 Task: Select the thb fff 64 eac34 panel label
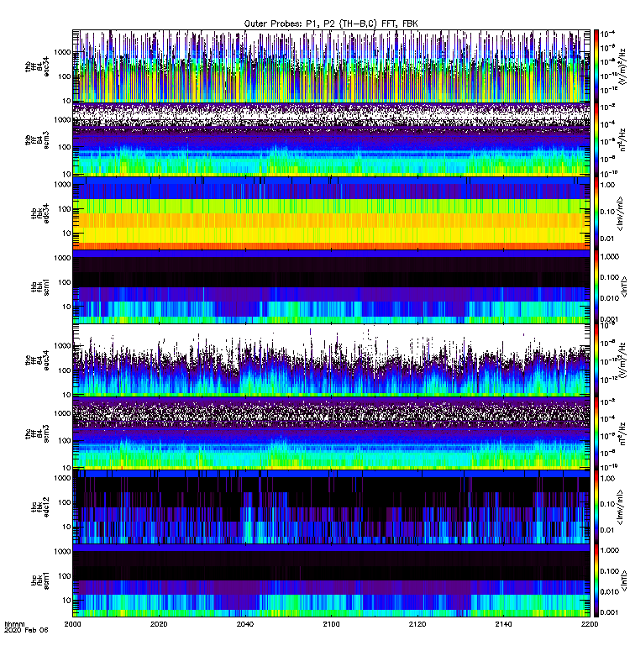point(37,66)
